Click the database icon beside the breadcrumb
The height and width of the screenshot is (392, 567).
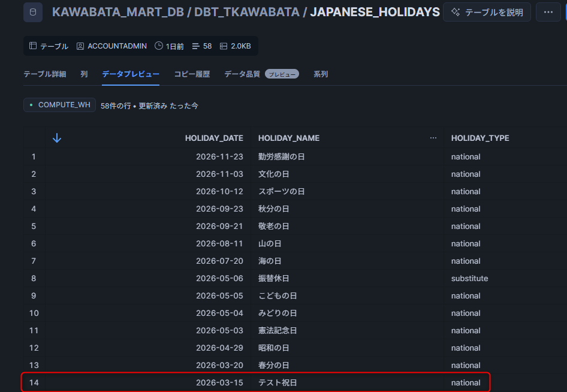[x=33, y=13]
